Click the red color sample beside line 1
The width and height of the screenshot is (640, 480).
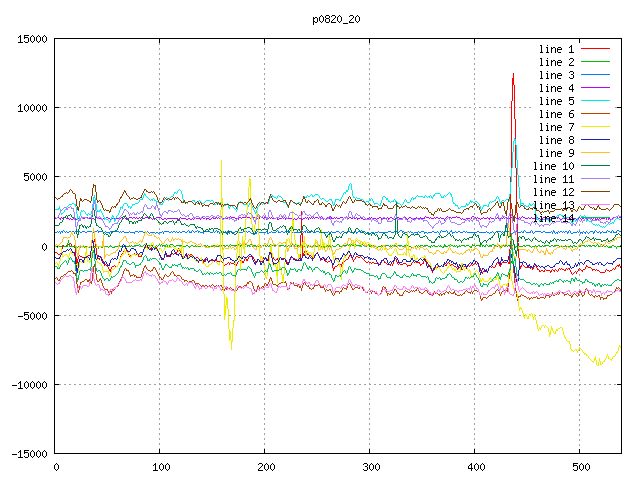point(595,49)
